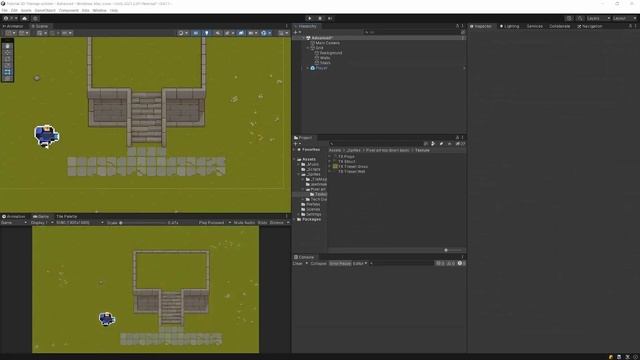Click Clear button in Console
Image resolution: width=640 pixels, height=360 pixels.
298,264
